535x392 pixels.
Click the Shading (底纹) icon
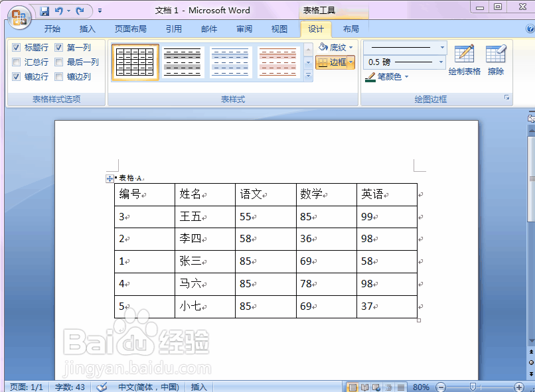[x=324, y=47]
